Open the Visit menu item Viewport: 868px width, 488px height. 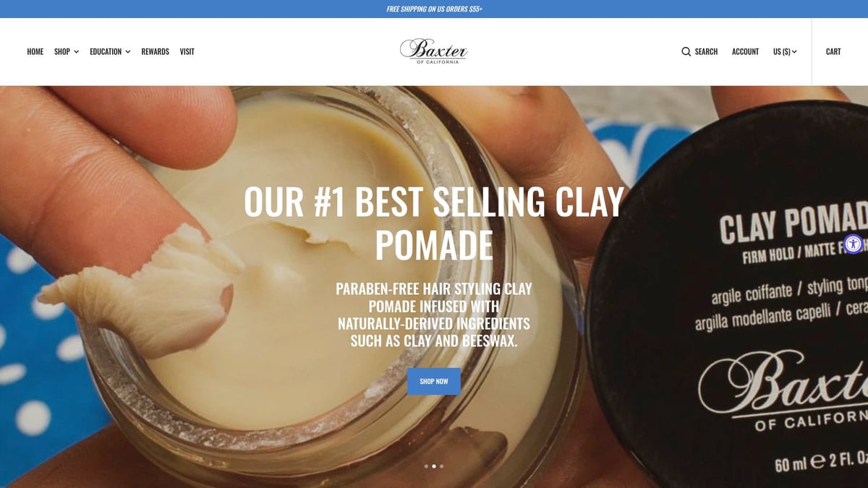point(187,51)
